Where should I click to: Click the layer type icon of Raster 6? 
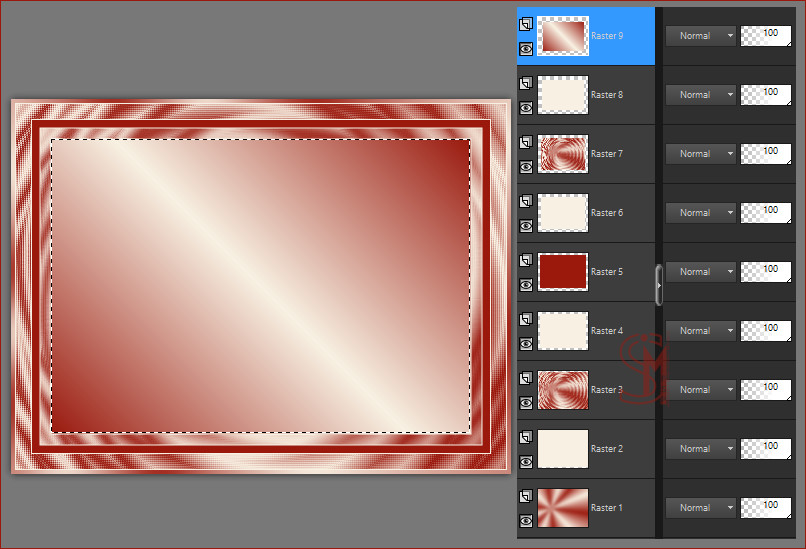(x=526, y=201)
